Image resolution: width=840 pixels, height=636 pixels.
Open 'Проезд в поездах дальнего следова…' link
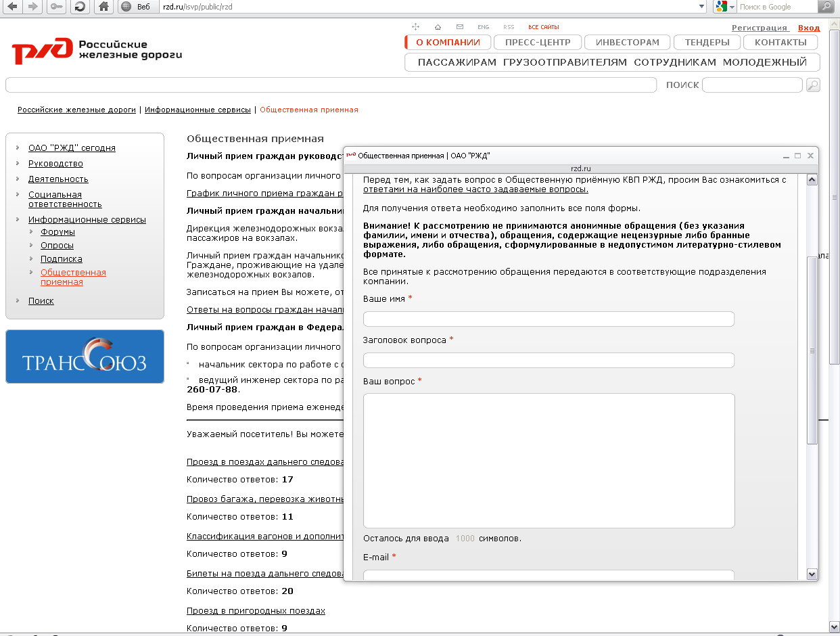[x=265, y=461]
